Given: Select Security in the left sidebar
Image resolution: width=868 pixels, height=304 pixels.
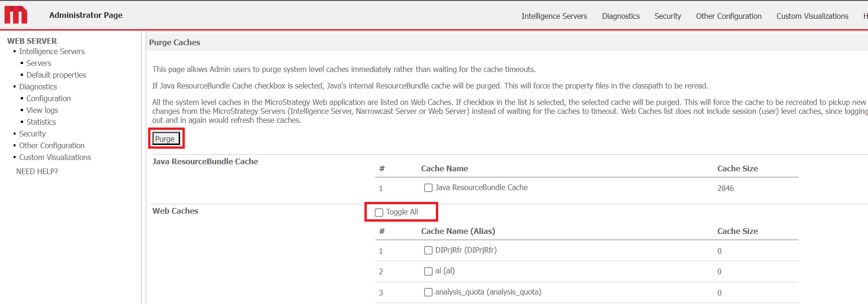Looking at the screenshot, I should [32, 133].
